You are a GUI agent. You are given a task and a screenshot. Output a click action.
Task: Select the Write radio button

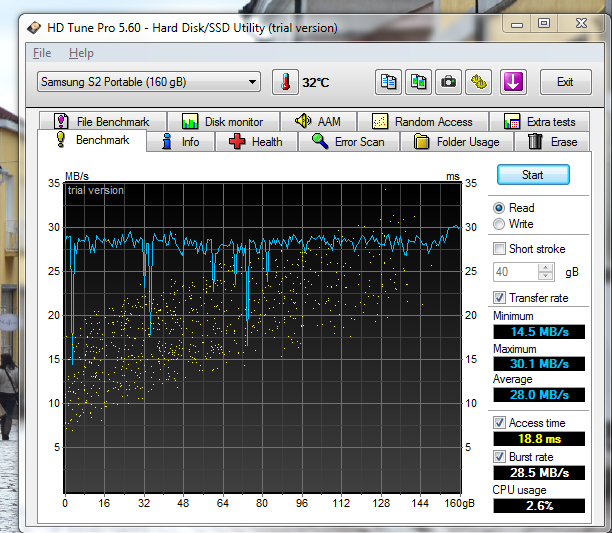[499, 224]
